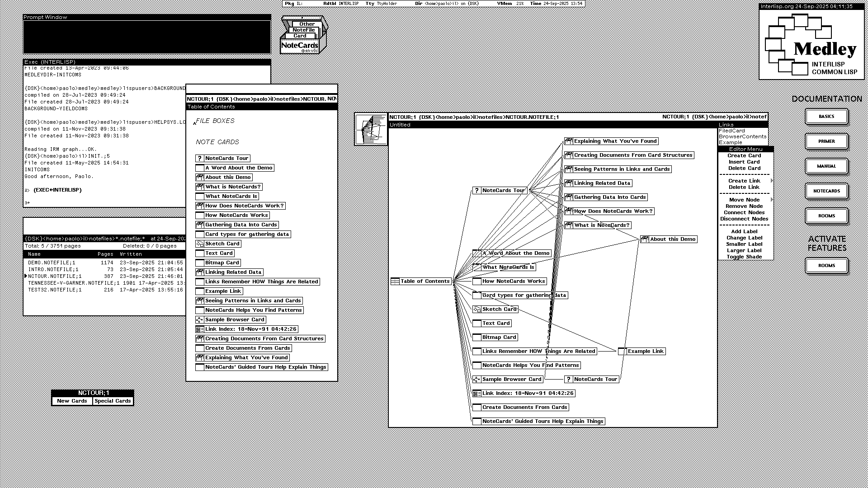Click New Cards in NCTOUR menu
This screenshot has width=868, height=488.
72,401
